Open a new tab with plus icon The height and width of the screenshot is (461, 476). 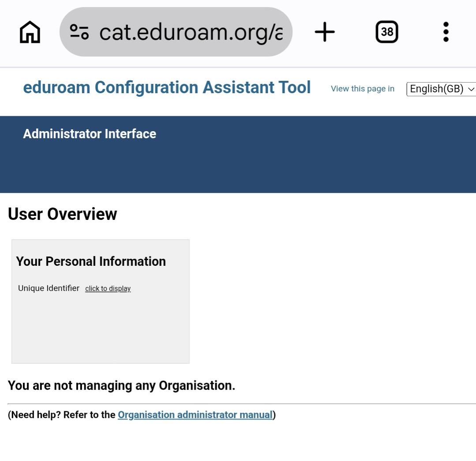tap(325, 32)
